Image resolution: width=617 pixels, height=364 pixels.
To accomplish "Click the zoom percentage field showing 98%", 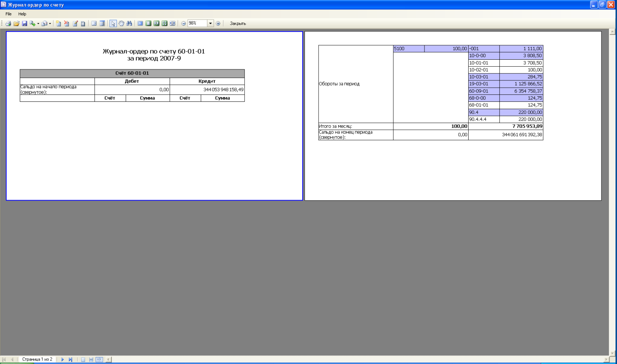I will [197, 23].
